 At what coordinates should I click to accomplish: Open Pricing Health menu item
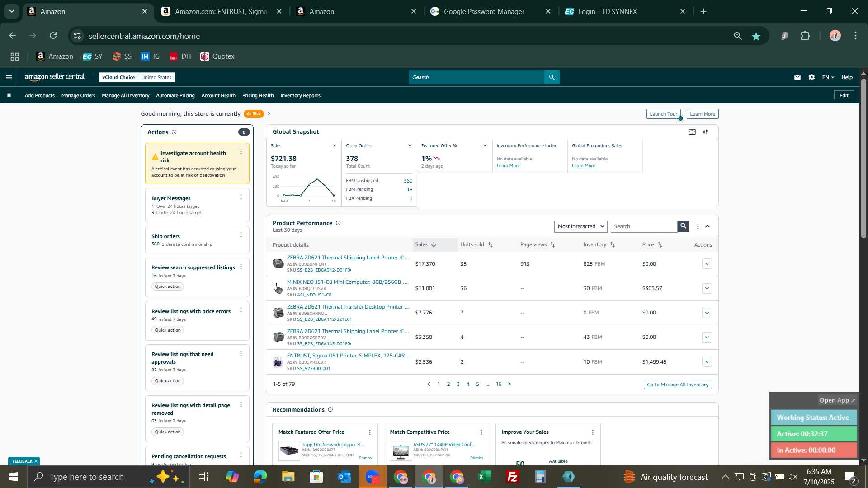[x=258, y=95]
